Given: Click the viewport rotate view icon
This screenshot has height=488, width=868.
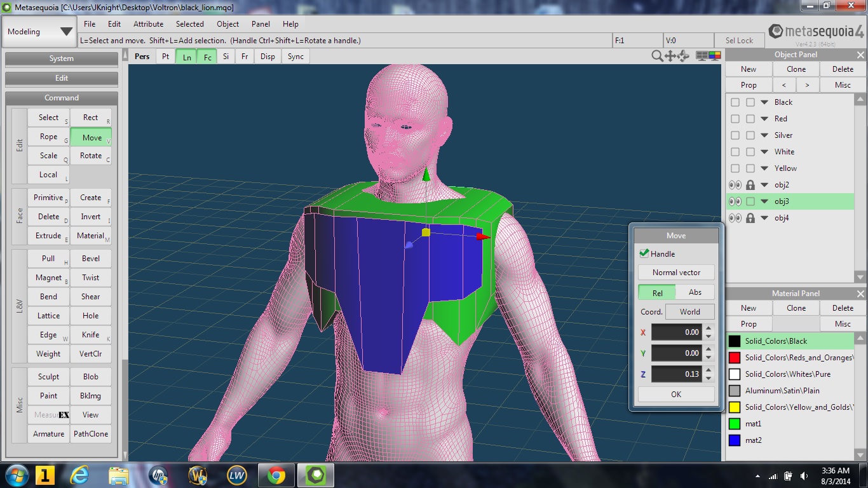Looking at the screenshot, I should pyautogui.click(x=684, y=56).
